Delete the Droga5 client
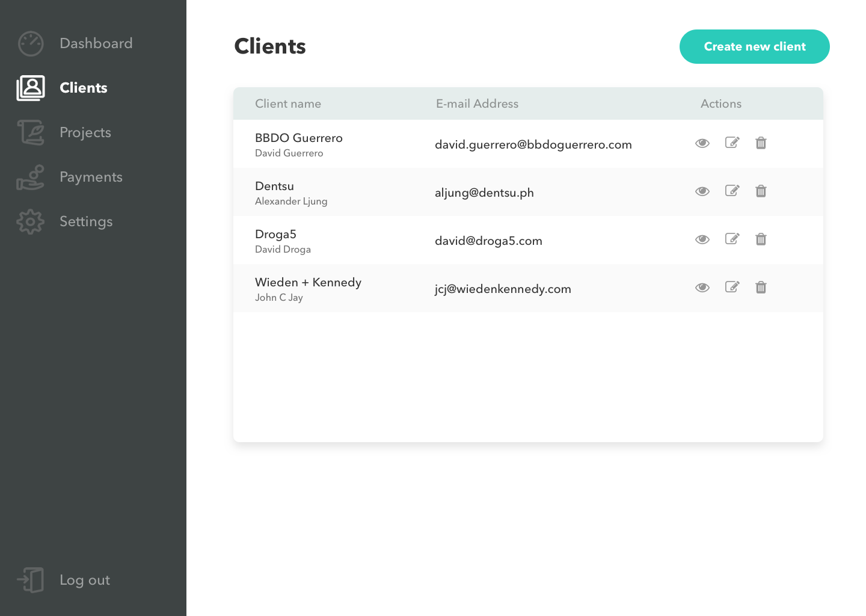 tap(761, 239)
